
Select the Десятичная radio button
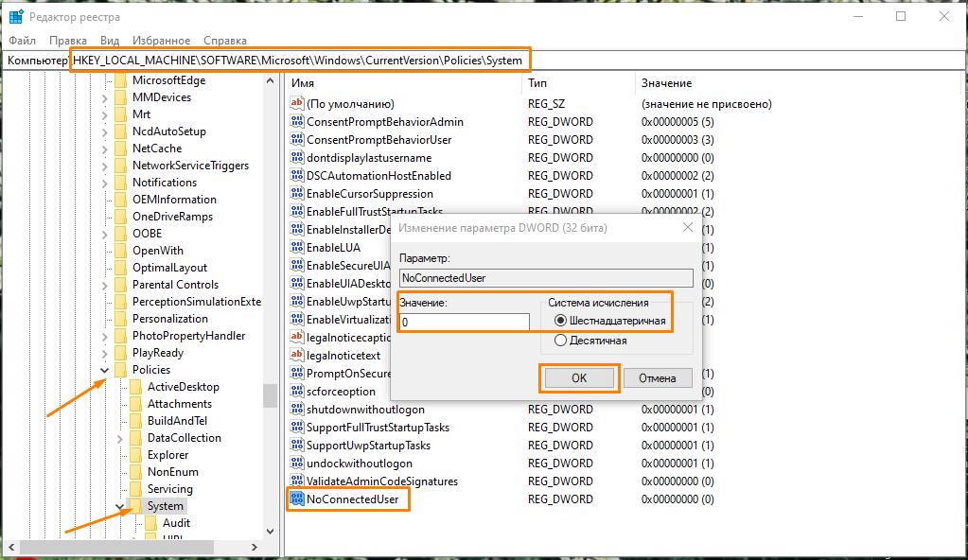[561, 341]
